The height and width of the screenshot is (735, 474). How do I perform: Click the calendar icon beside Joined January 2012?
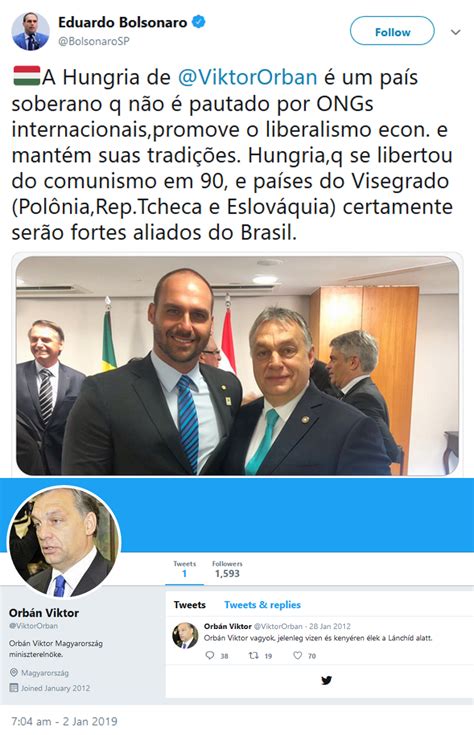14,688
